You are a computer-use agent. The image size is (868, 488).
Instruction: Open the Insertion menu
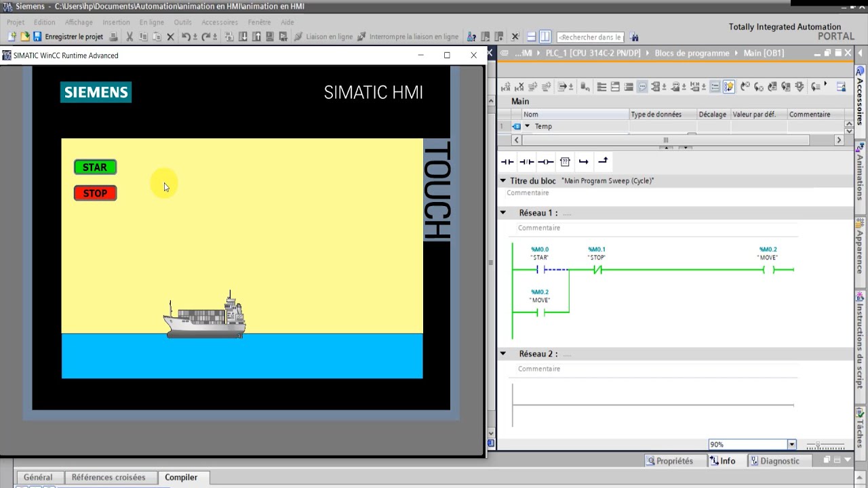(x=116, y=22)
